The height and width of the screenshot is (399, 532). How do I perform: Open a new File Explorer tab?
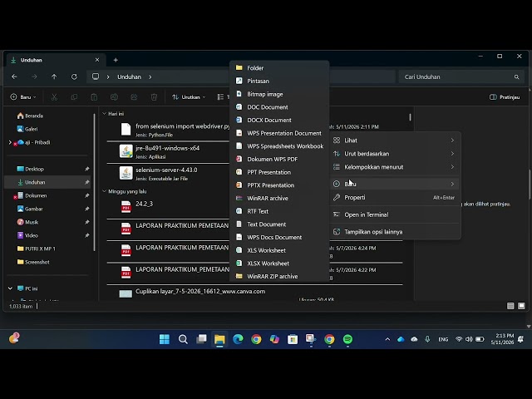pos(116,60)
